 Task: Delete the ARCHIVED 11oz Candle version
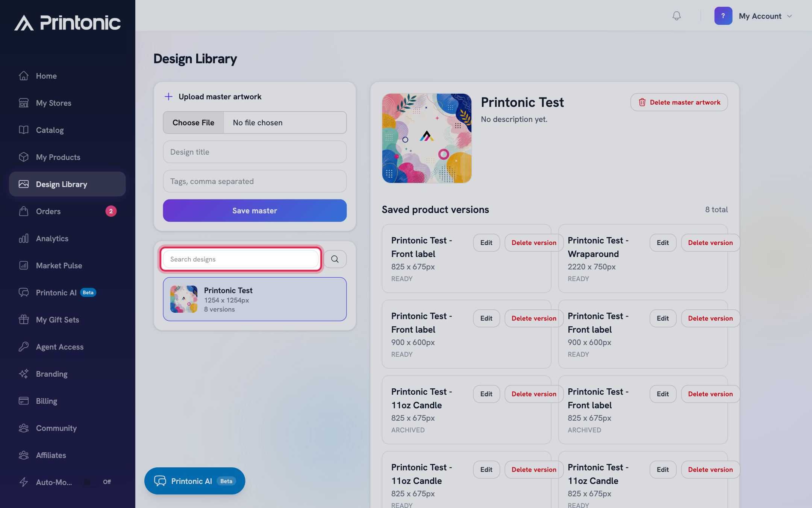(534, 394)
